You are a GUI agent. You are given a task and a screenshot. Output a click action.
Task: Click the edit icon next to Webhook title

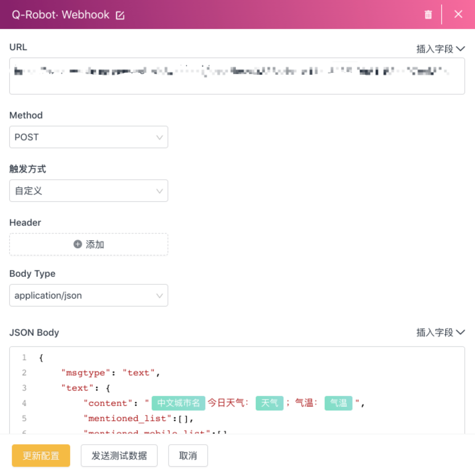pyautogui.click(x=120, y=15)
